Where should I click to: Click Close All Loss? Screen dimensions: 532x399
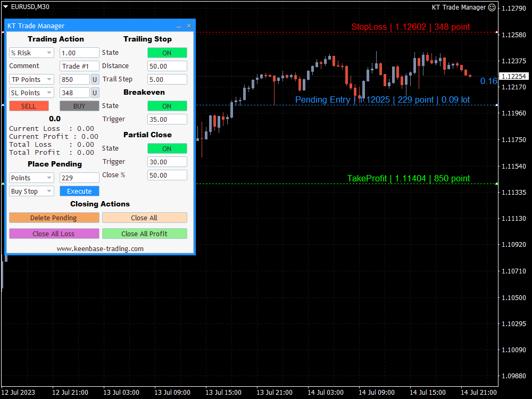tap(54, 233)
